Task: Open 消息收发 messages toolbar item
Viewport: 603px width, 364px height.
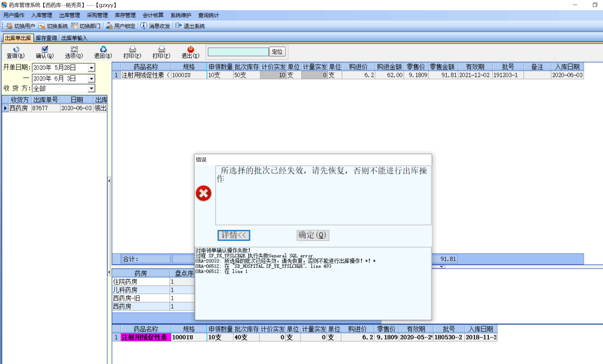Action: point(156,26)
